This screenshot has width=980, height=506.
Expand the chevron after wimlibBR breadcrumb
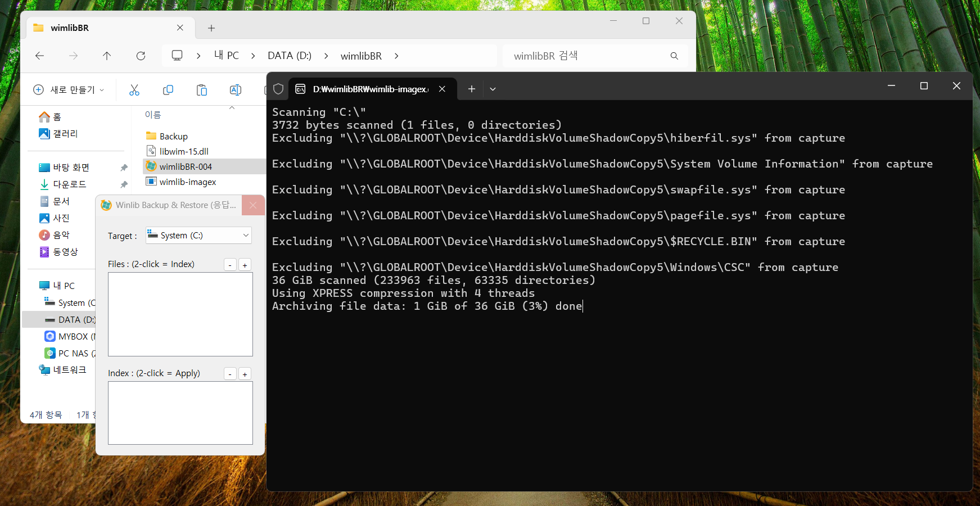tap(396, 56)
